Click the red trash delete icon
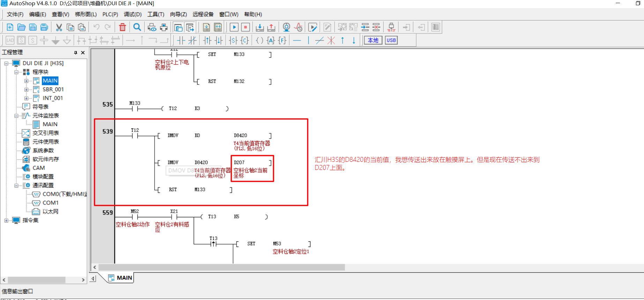 (x=122, y=27)
